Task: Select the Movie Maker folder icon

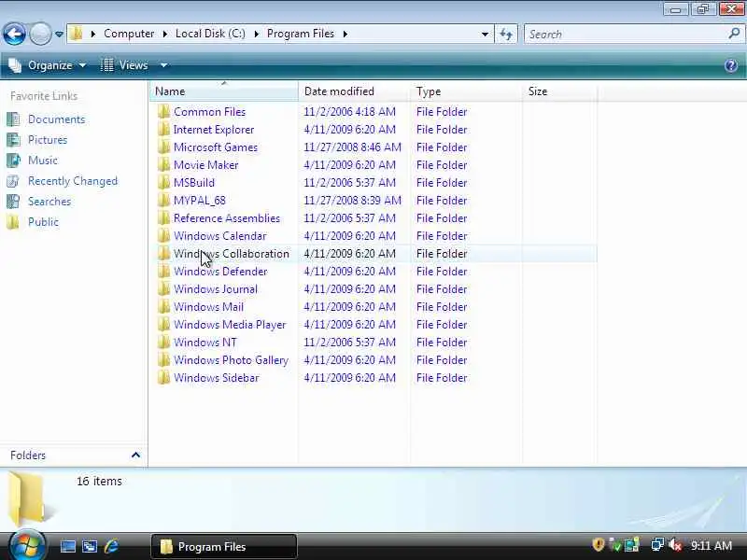Action: [x=164, y=165]
